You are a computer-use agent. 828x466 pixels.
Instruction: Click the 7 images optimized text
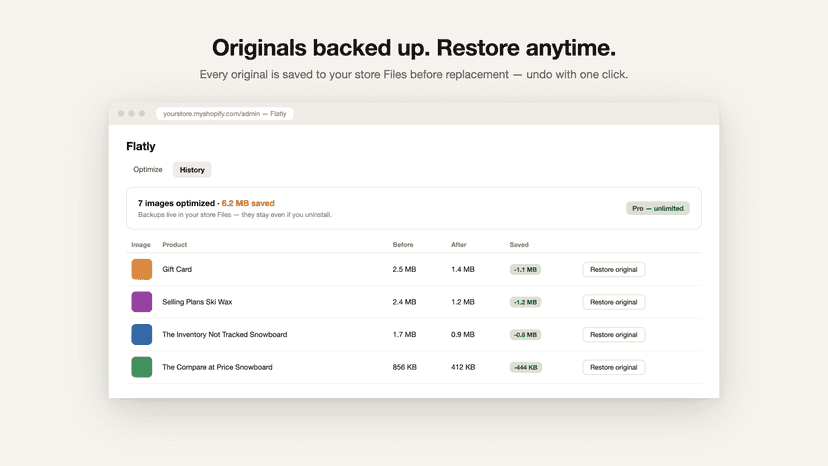176,203
